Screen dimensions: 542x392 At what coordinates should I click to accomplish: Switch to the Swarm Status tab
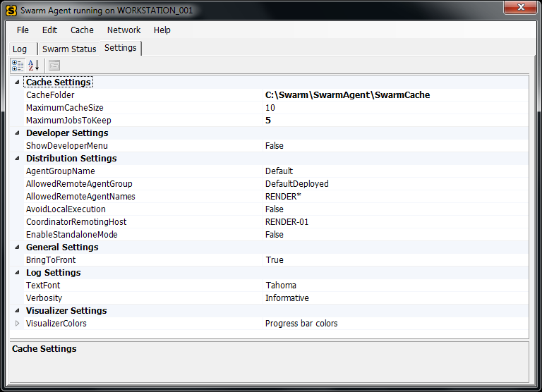69,49
